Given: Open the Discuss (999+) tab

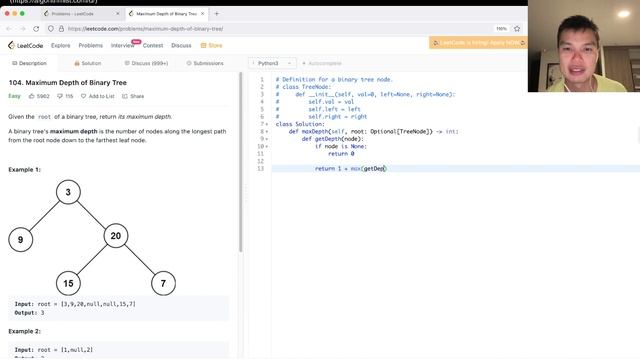Looking at the screenshot, I should click(x=146, y=63).
